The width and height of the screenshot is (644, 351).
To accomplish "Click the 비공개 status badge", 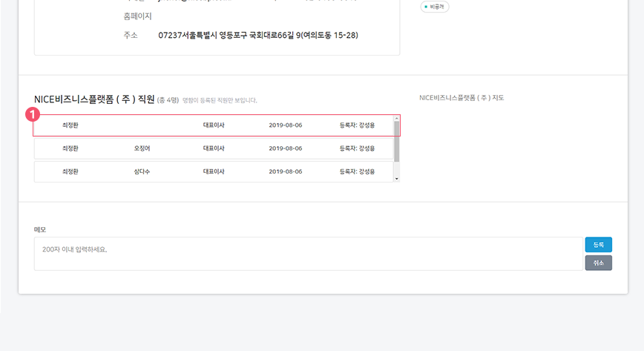I will pos(435,7).
